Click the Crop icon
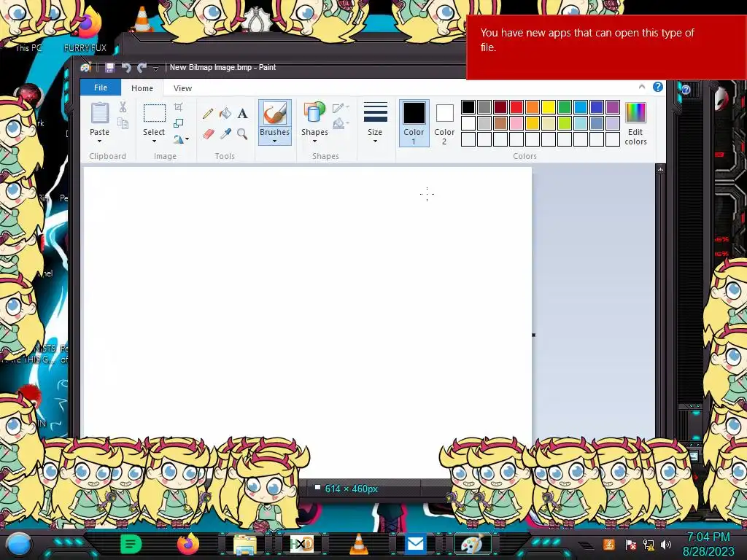This screenshot has height=560, width=747. tap(179, 106)
